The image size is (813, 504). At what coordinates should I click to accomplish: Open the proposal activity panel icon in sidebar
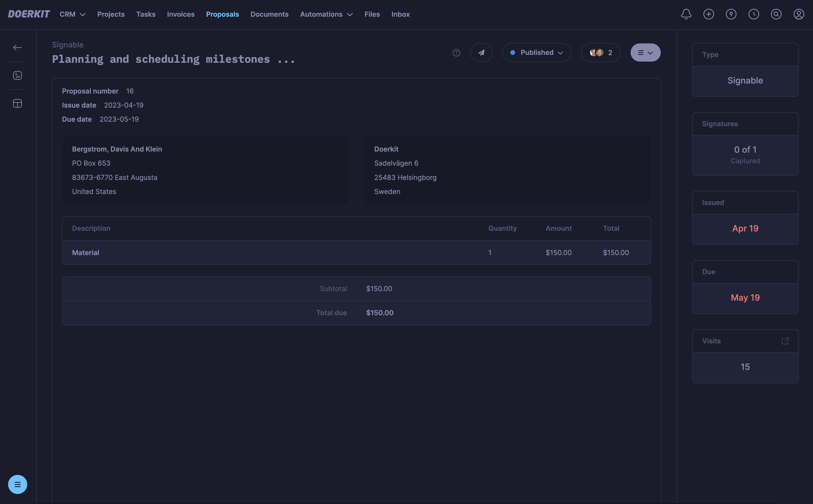coord(17,75)
